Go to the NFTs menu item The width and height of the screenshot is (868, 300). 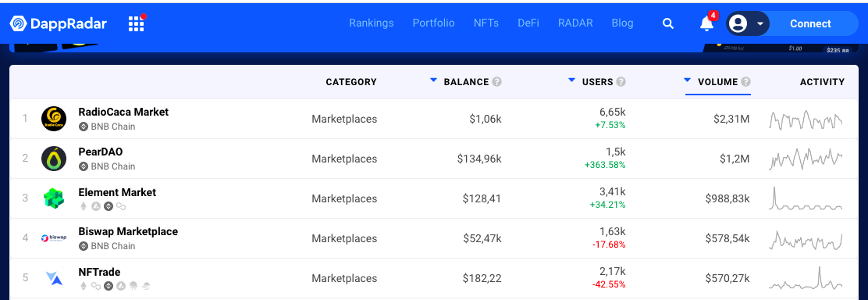(x=486, y=23)
